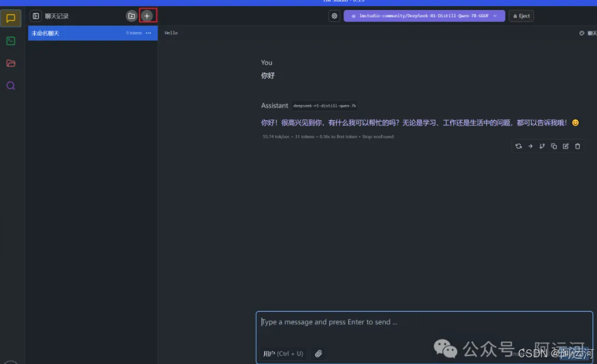Delete the assistant message with trash icon
597x364 pixels.
tap(578, 146)
